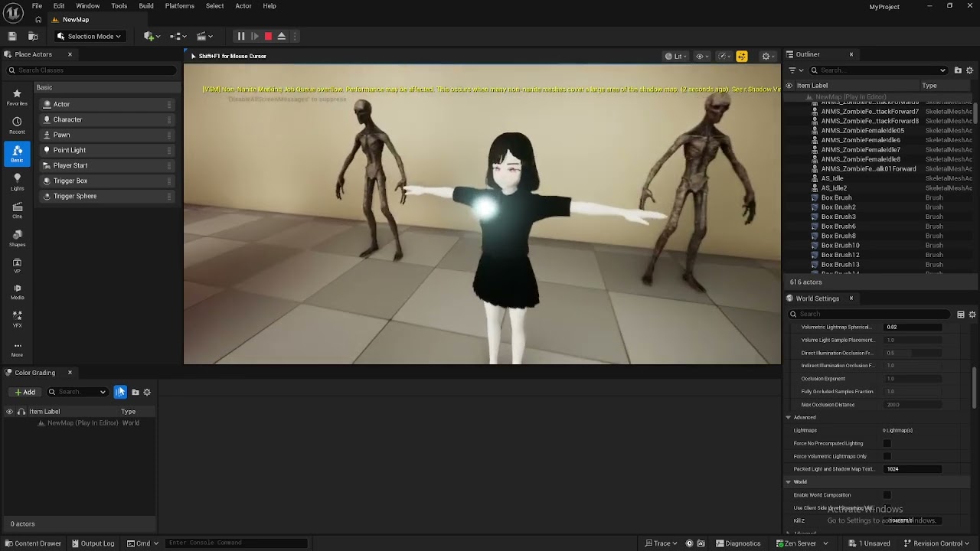
Task: Select the Lights category in Place Actors
Action: pos(17,181)
